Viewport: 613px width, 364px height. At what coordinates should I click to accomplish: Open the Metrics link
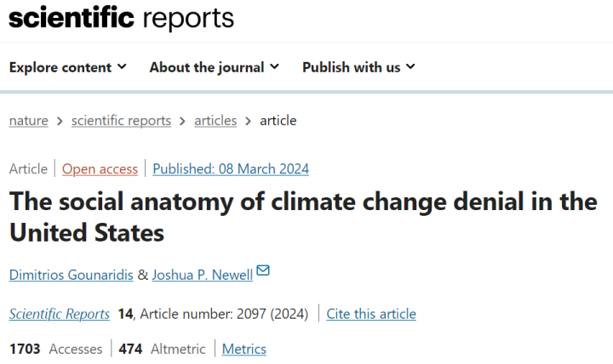(x=244, y=349)
